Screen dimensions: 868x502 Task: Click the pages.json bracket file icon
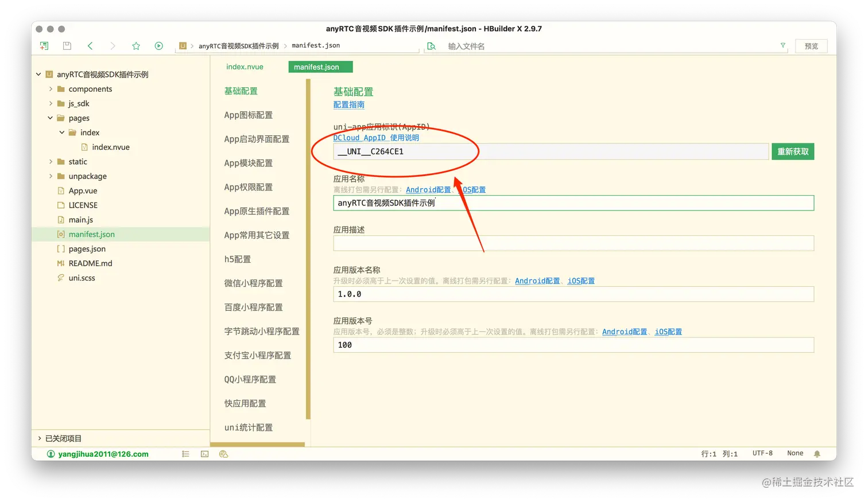click(x=61, y=249)
